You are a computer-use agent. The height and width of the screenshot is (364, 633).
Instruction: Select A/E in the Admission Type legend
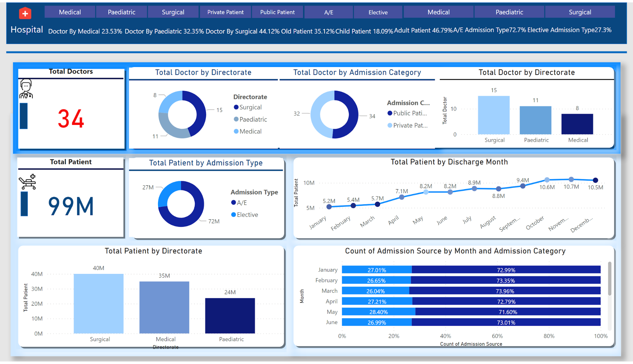click(239, 203)
